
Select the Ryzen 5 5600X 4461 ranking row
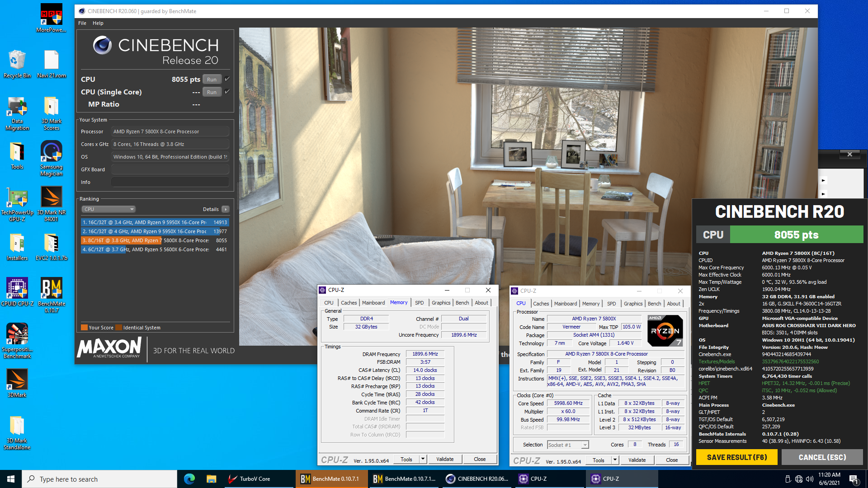pos(155,249)
